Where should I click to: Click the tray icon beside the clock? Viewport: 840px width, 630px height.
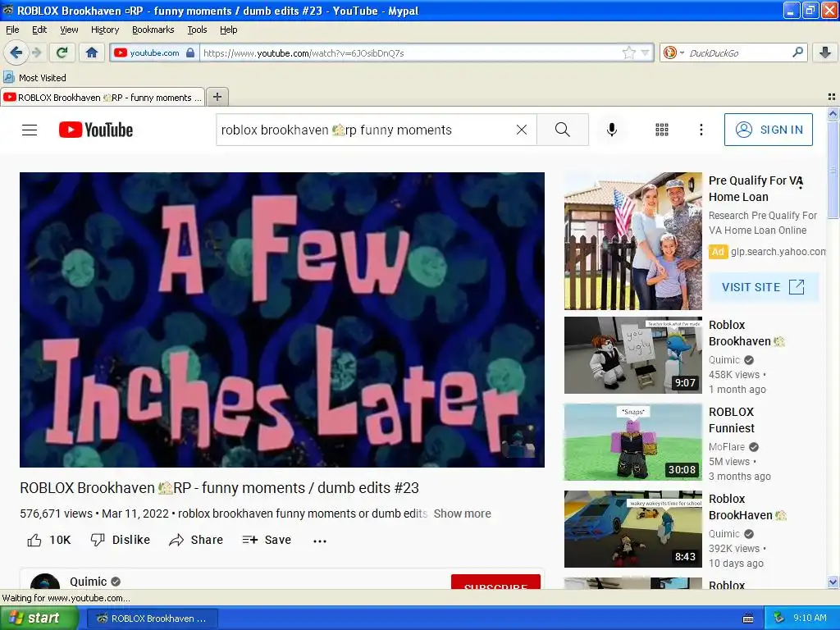click(x=779, y=619)
